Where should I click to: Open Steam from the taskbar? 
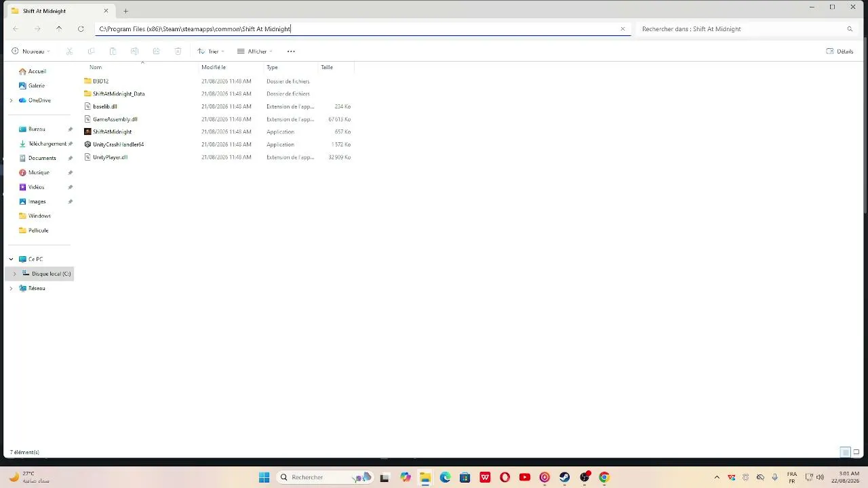click(x=564, y=477)
